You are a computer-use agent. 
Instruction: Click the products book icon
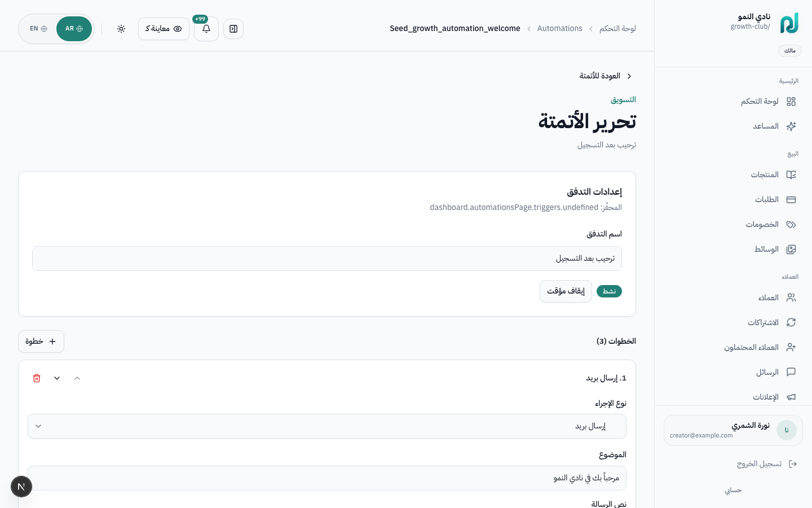point(791,175)
